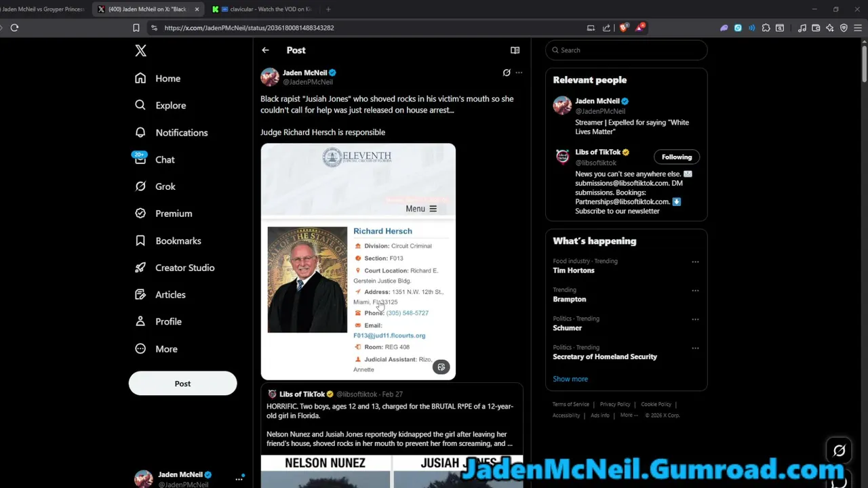Open Terms of Service footer link
Viewport: 868px width, 488px height.
571,405
